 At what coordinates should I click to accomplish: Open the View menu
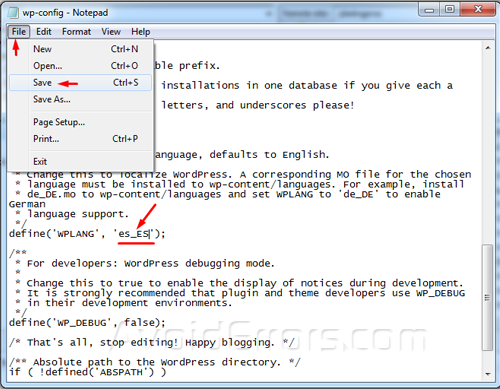coord(111,32)
